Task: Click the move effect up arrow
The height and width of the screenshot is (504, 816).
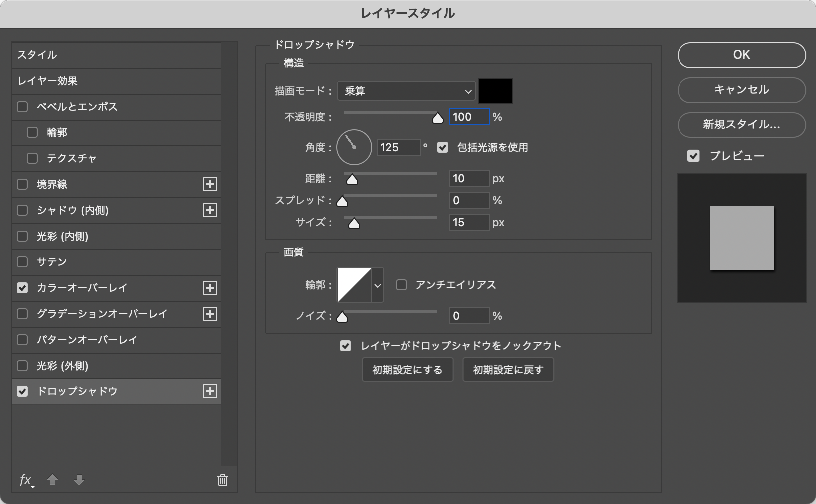Action: pos(52,480)
